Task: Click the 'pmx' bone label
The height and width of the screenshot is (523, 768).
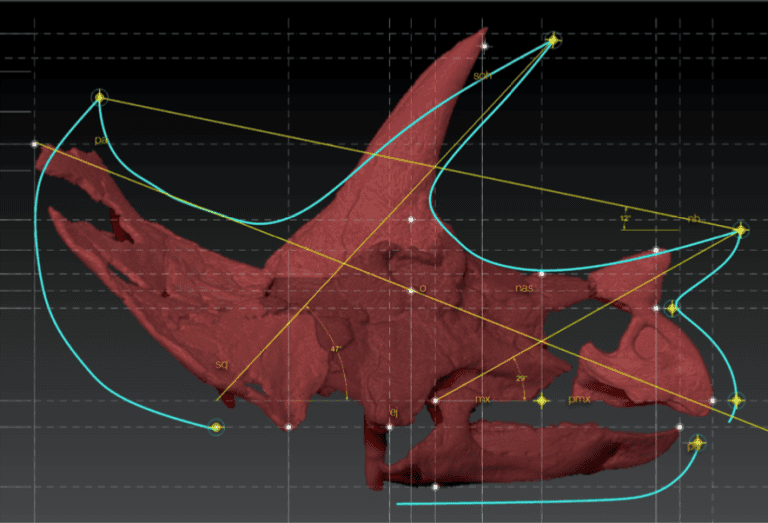Action: tap(580, 399)
